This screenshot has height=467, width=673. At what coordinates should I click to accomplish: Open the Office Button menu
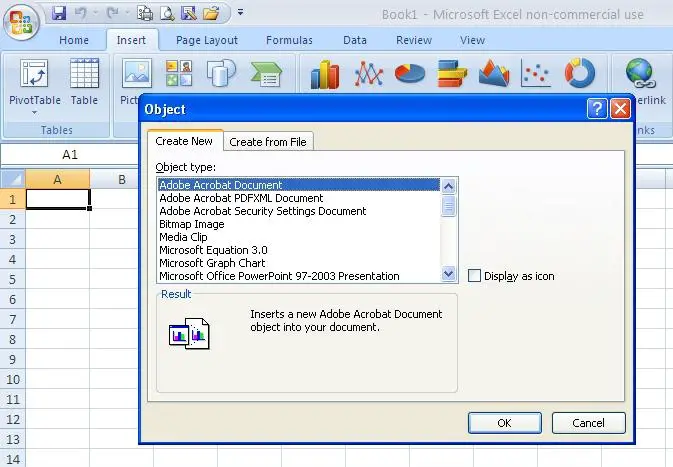click(x=21, y=21)
